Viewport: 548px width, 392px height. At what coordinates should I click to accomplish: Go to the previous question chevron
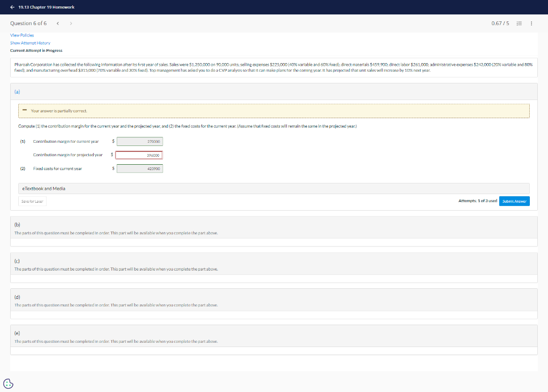tap(58, 24)
